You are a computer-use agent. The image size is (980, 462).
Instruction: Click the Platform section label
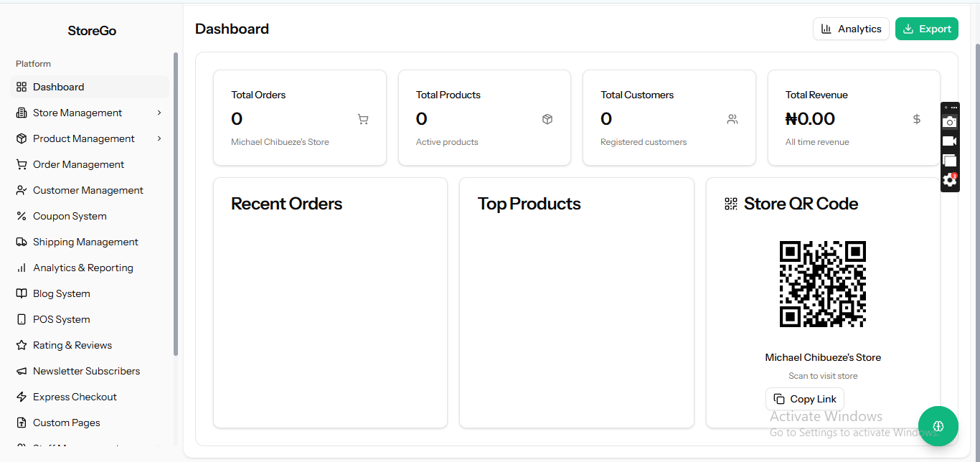[33, 64]
